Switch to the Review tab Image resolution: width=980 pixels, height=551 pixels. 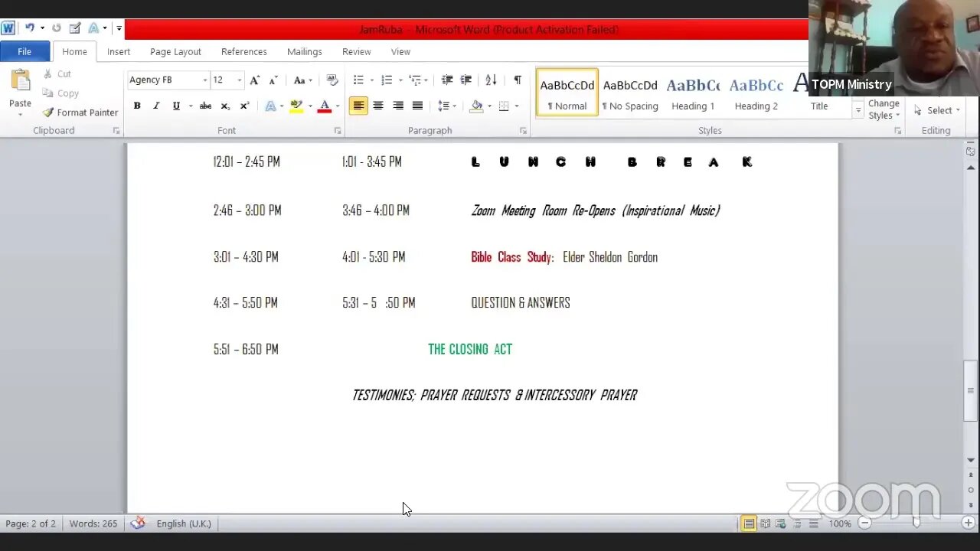tap(356, 51)
